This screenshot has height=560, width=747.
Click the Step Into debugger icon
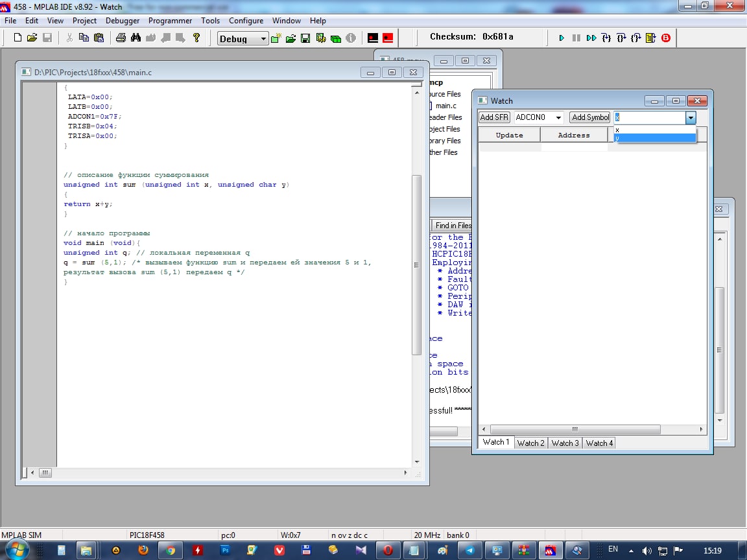tap(606, 38)
